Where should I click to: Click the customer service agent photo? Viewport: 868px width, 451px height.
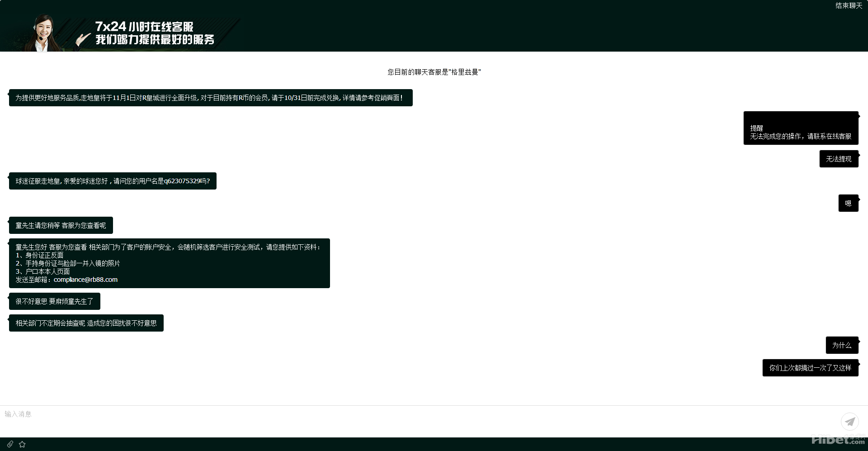click(x=44, y=33)
